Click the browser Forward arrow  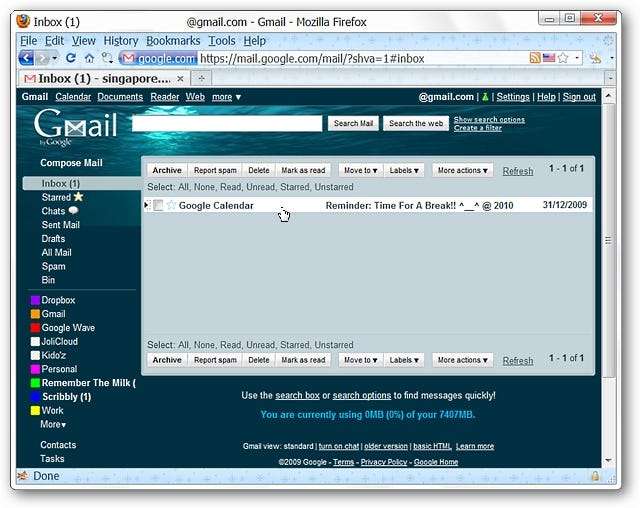42,58
